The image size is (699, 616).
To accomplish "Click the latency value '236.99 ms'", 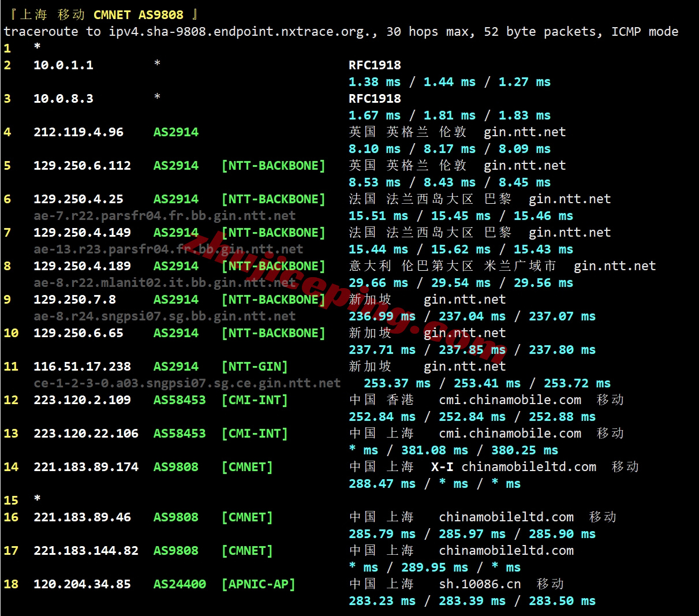I will click(382, 316).
